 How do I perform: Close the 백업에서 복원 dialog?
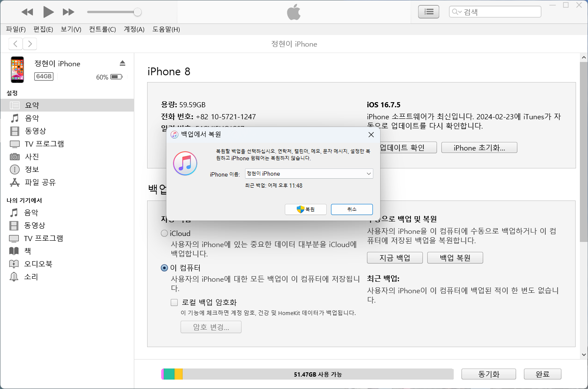point(371,135)
